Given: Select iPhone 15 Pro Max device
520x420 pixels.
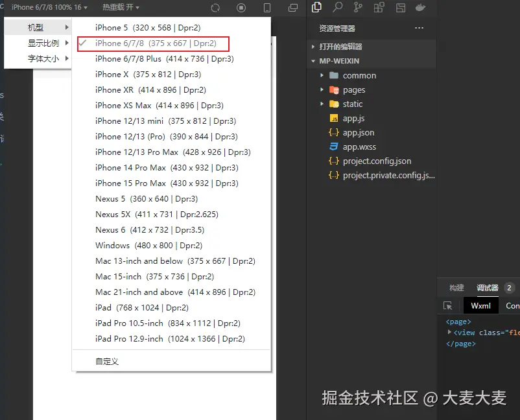Looking at the screenshot, I should point(171,183).
